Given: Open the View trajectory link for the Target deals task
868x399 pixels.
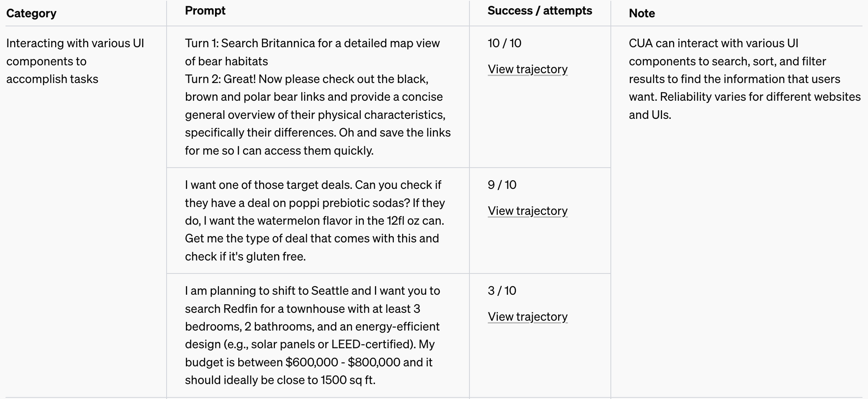Looking at the screenshot, I should click(x=527, y=211).
